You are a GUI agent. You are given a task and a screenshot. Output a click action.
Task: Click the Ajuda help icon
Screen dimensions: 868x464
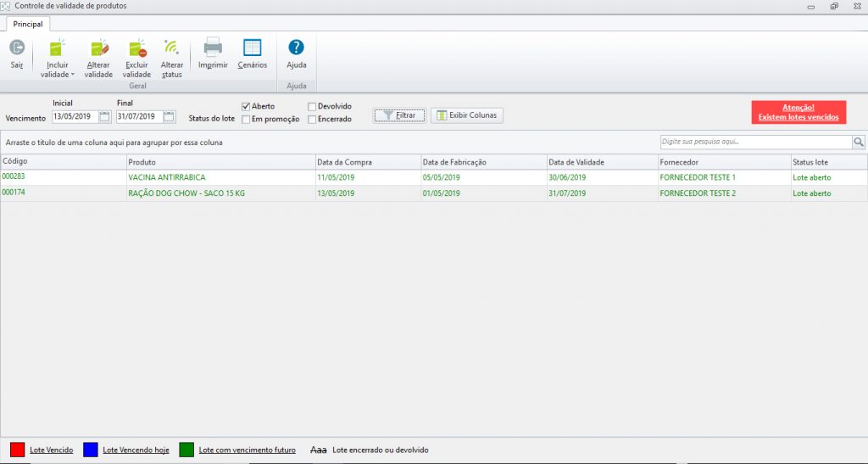pyautogui.click(x=296, y=48)
